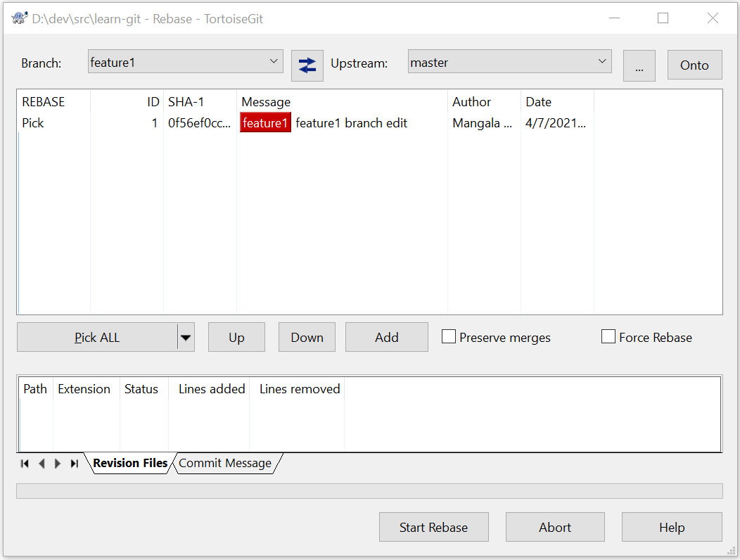The image size is (740, 560).
Task: Go to first tab with navigation arrow
Action: tap(25, 464)
